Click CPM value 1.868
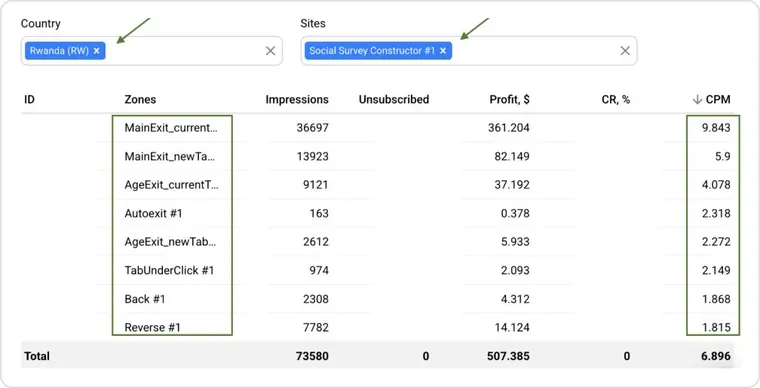This screenshot has width=760, height=388. (x=716, y=299)
